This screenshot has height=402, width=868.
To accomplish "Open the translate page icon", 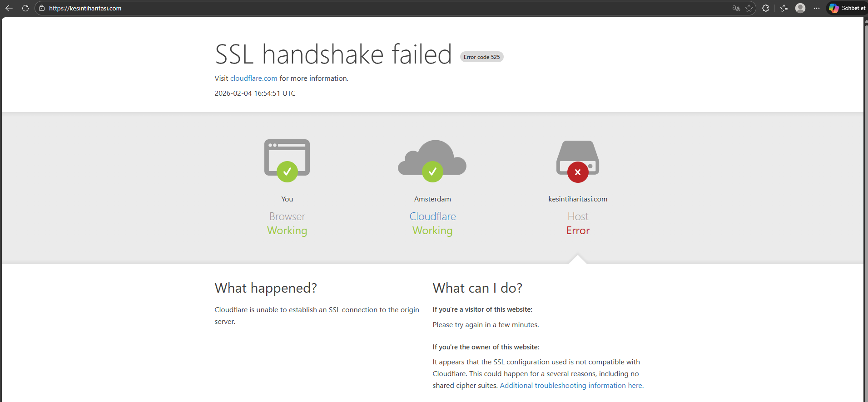I will click(x=736, y=8).
